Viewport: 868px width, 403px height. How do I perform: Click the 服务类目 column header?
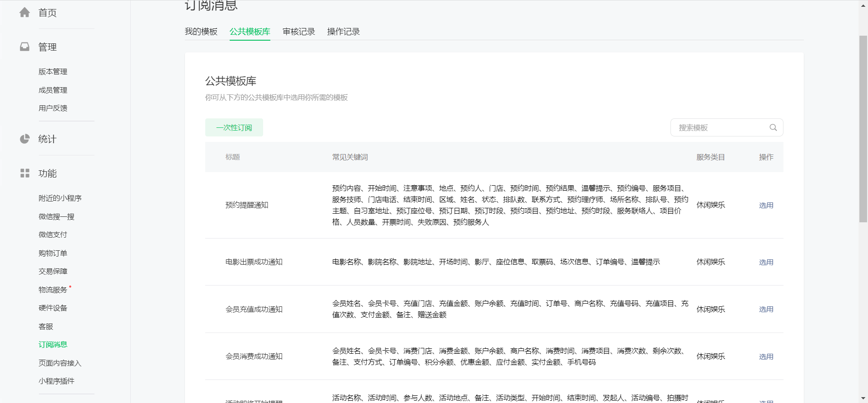tap(711, 157)
